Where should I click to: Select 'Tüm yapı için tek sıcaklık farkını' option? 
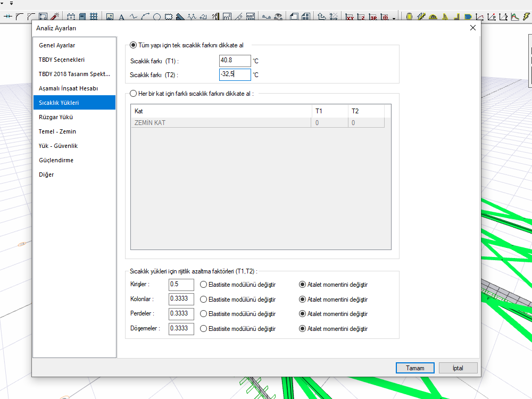coord(134,46)
